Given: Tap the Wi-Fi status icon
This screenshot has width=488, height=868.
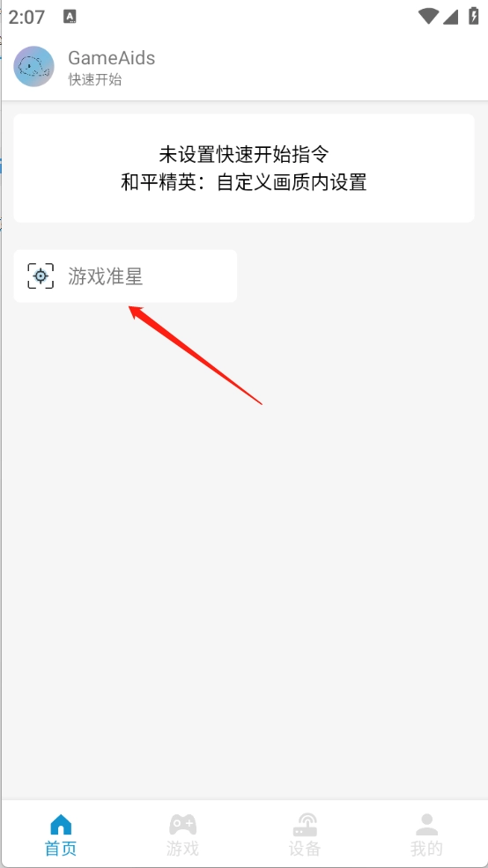Looking at the screenshot, I should [x=428, y=17].
